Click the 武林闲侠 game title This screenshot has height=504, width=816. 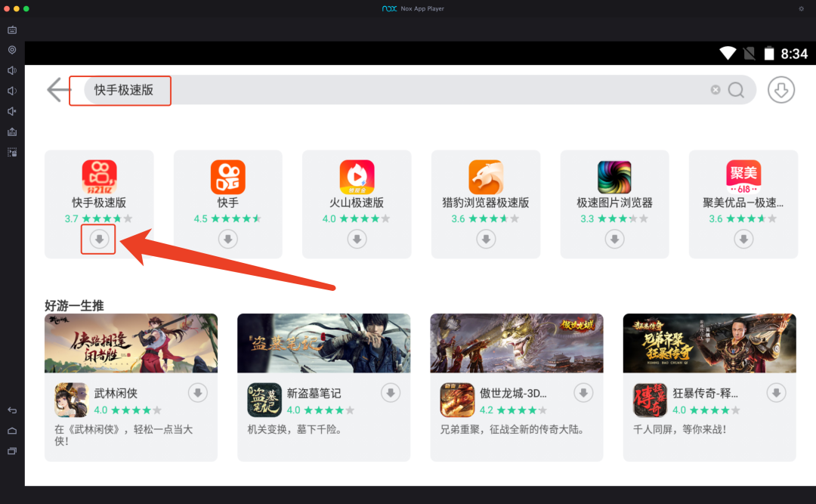point(116,394)
